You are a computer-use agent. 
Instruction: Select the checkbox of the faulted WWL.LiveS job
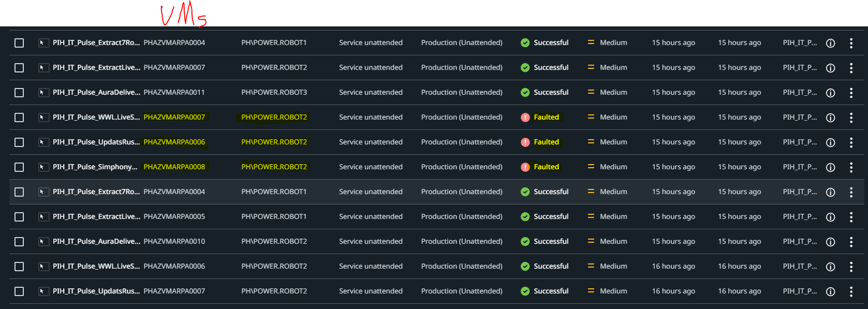[x=19, y=117]
